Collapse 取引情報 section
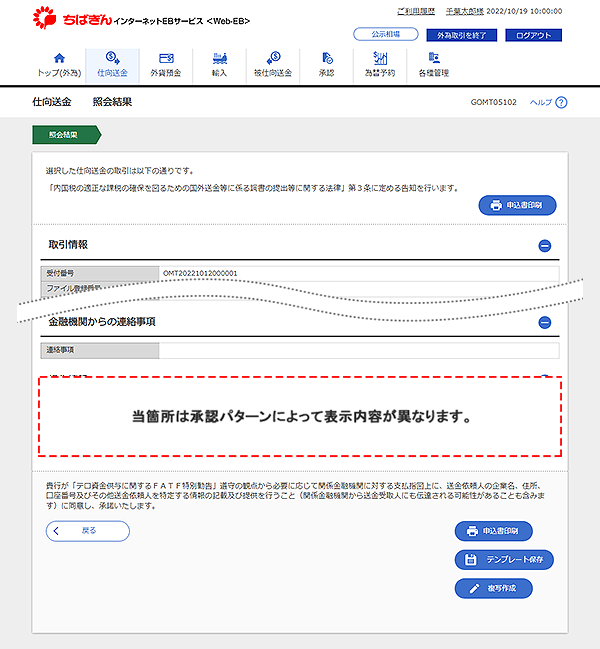Viewport: 600px width, 649px height. (545, 246)
